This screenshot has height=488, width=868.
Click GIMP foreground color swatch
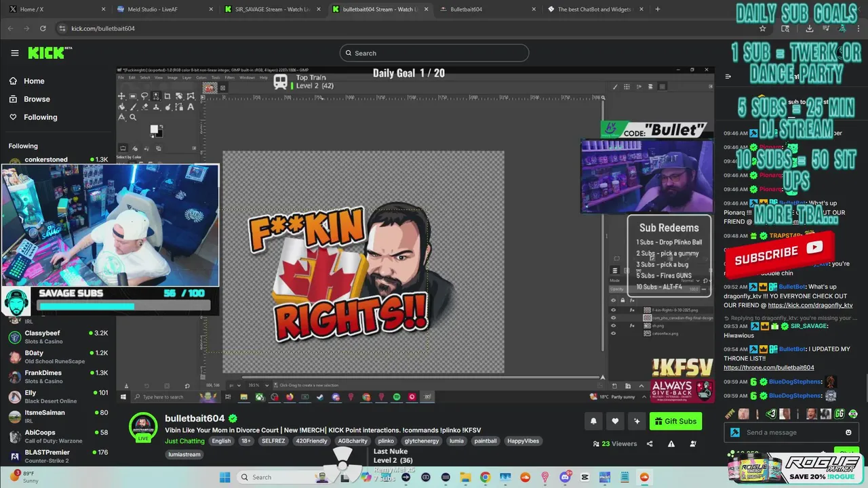(154, 129)
